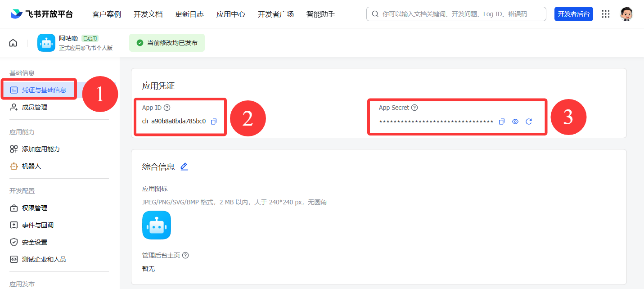Copy the App ID value
This screenshot has height=289, width=644.
coord(214,122)
